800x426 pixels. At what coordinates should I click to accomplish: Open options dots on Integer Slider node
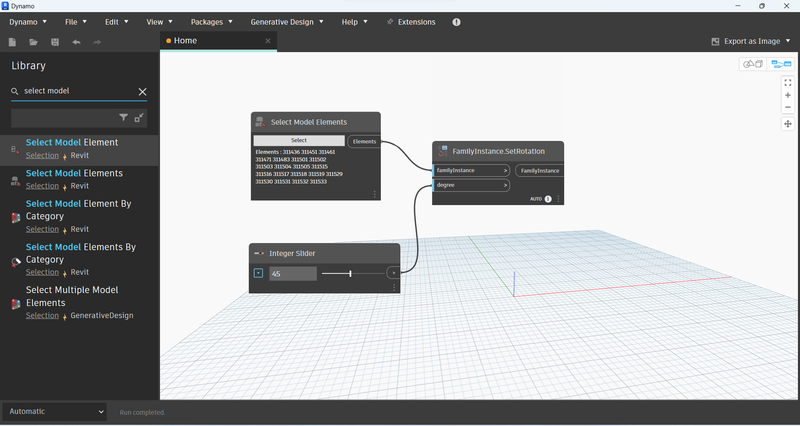[x=394, y=288]
